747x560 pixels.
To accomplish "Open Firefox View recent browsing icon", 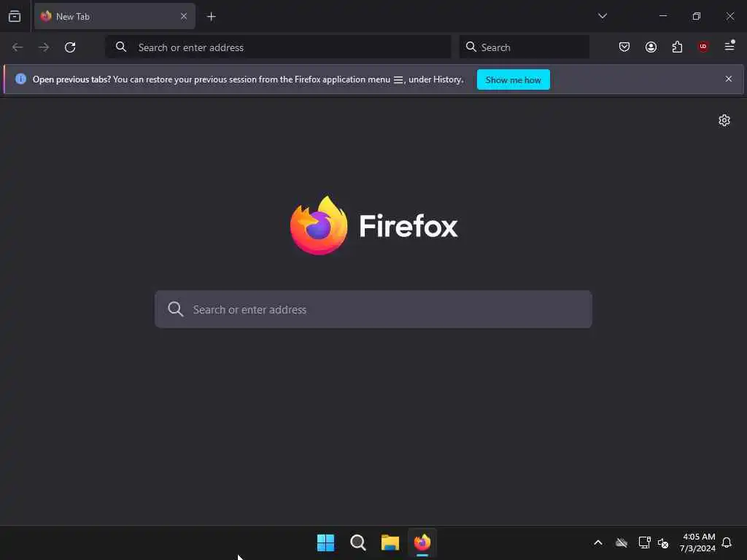I will [x=15, y=16].
